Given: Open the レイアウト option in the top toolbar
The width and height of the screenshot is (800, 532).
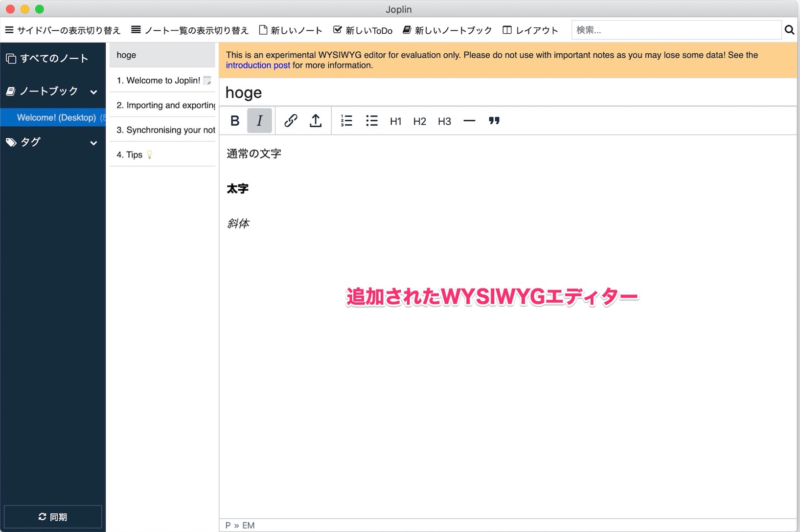Looking at the screenshot, I should tap(530, 29).
